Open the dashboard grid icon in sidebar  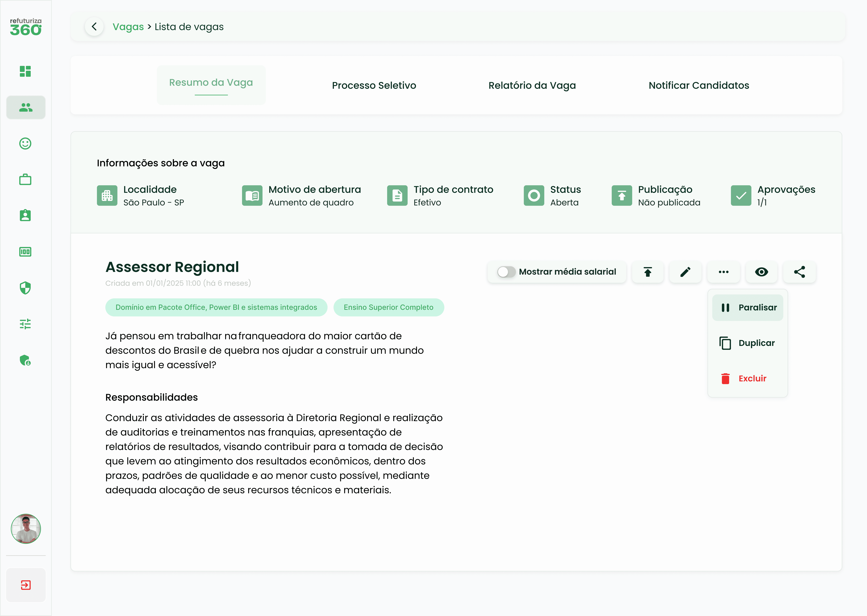[25, 71]
